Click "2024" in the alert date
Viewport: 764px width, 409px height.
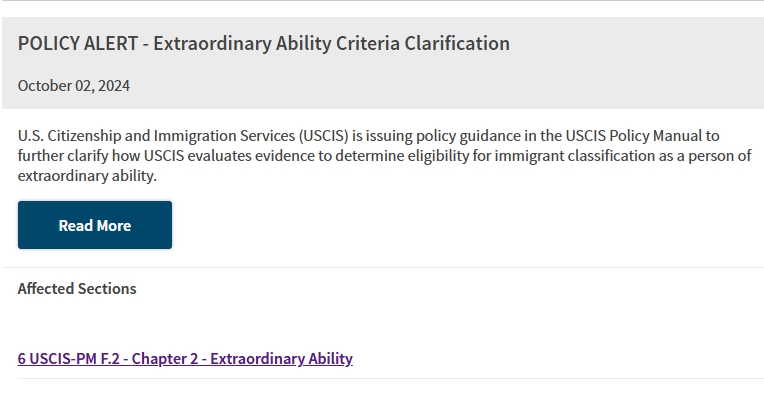tap(114, 86)
